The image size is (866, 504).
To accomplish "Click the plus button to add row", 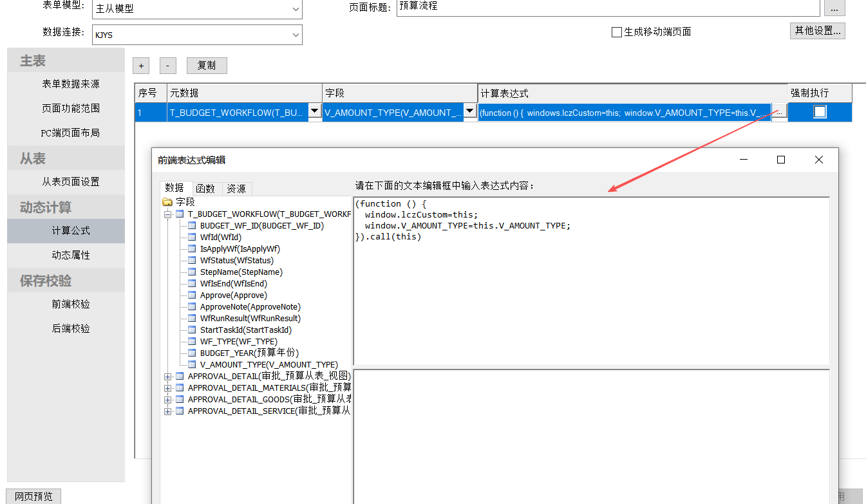I will [141, 66].
